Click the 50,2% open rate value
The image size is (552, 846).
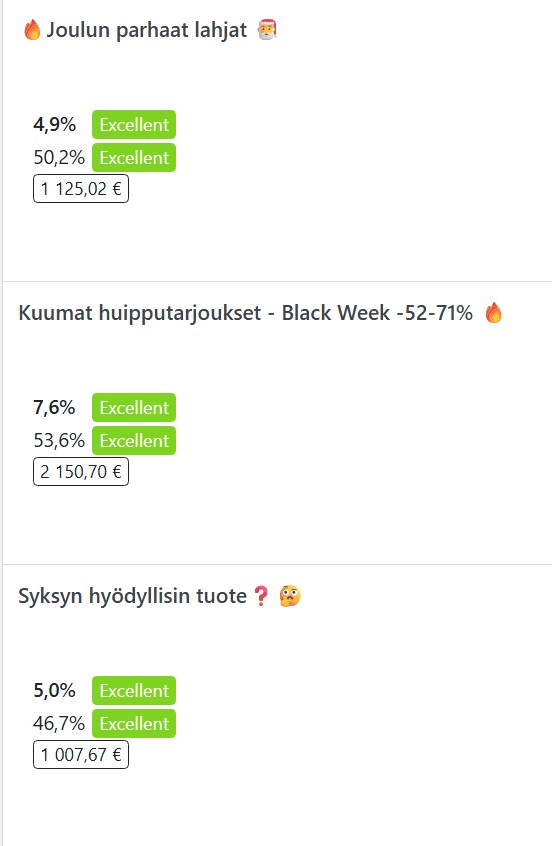[x=59, y=158]
